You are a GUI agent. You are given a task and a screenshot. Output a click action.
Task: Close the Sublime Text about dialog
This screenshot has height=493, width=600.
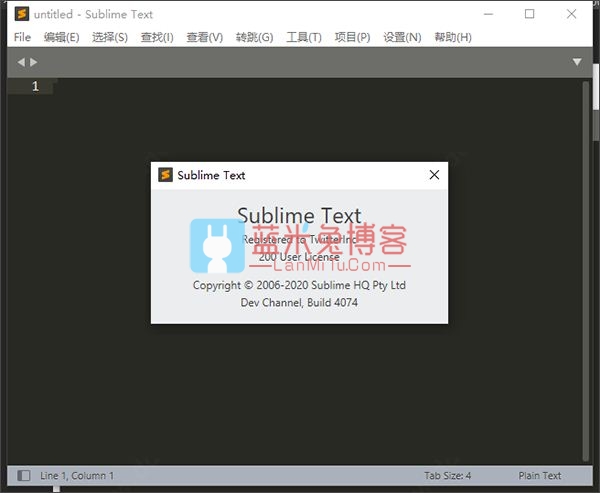[434, 175]
